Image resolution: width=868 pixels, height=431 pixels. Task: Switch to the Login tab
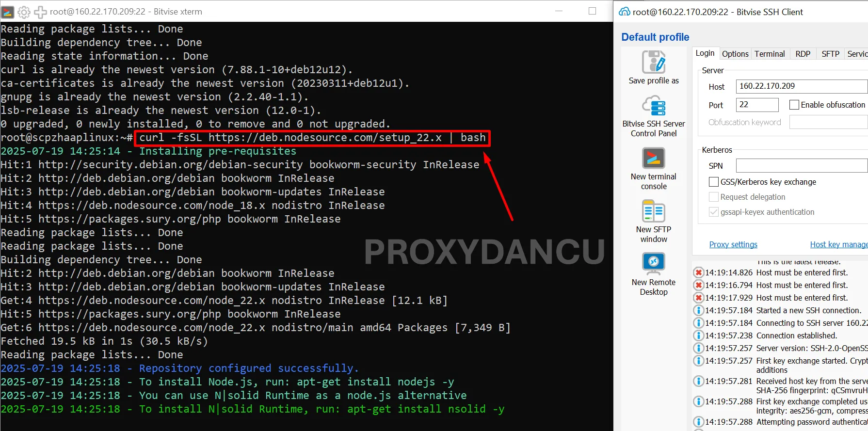click(705, 53)
